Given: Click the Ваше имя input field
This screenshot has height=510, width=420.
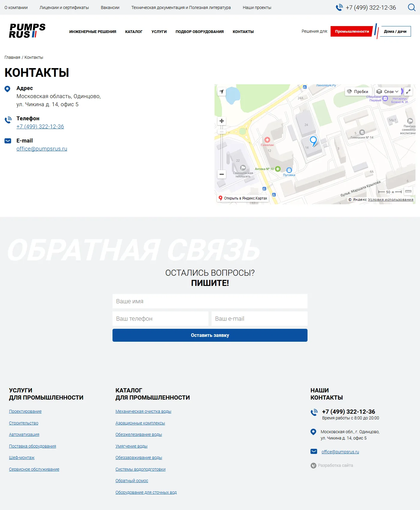Looking at the screenshot, I should point(210,301).
